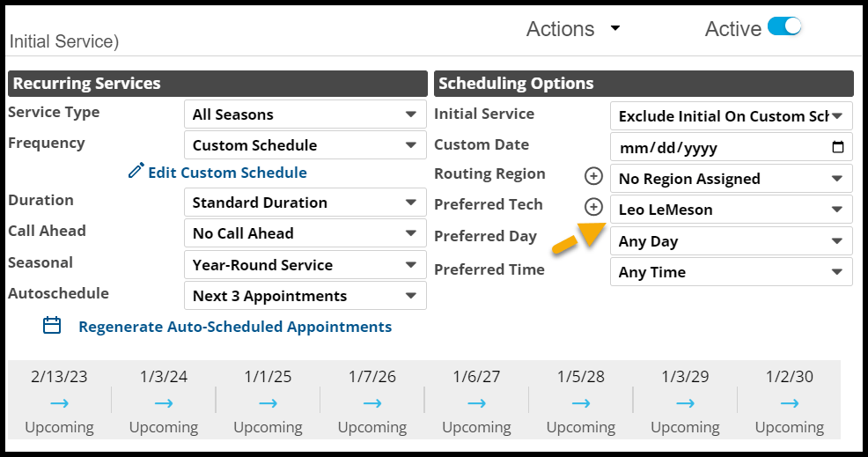Open the Call Ahead dropdown
The height and width of the screenshot is (457, 868).
click(x=305, y=233)
